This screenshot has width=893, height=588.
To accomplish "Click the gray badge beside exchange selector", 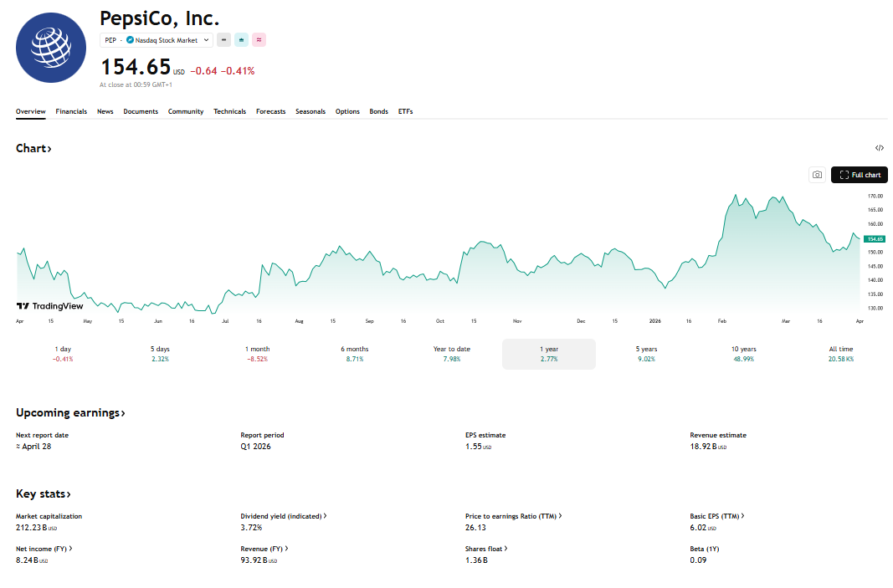I will pyautogui.click(x=223, y=40).
